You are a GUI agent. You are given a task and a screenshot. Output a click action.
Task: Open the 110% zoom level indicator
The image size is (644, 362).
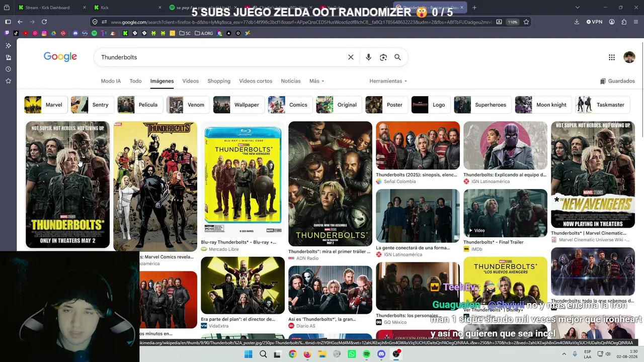pos(513,22)
